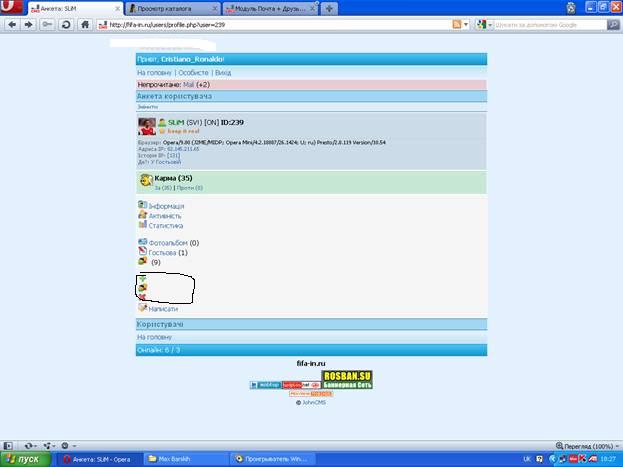Click the ROSBAN.SU banner
Screen dimensions: 623x467
click(x=347, y=380)
